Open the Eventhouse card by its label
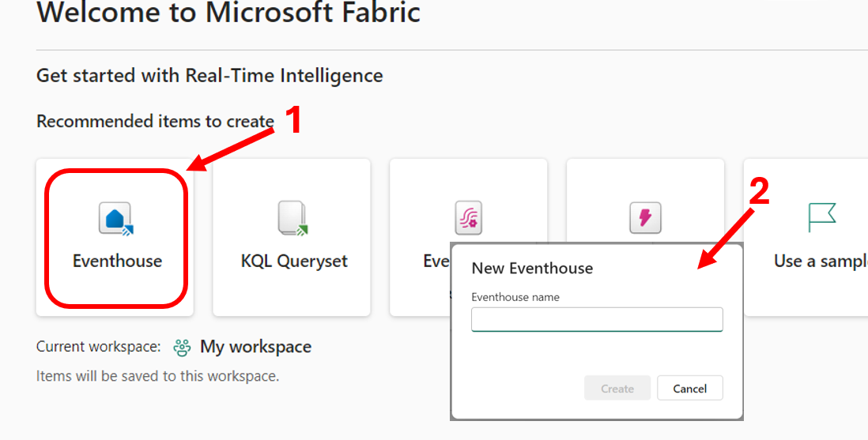 (x=117, y=261)
